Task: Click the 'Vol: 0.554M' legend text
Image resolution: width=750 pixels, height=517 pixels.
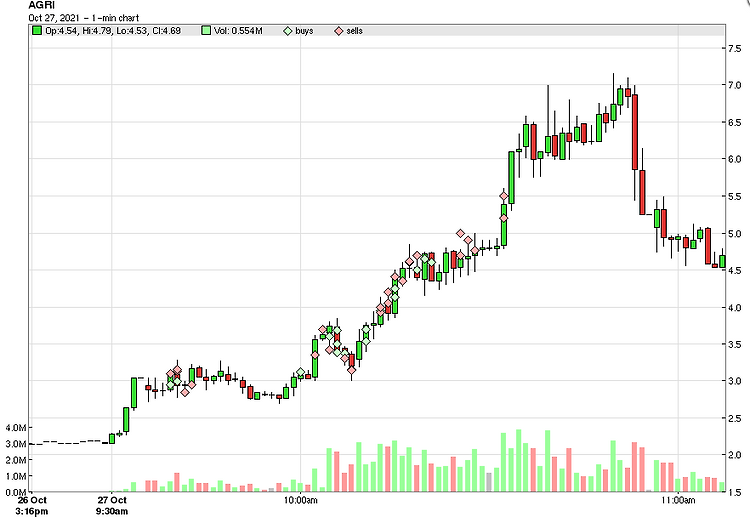Action: click(238, 31)
